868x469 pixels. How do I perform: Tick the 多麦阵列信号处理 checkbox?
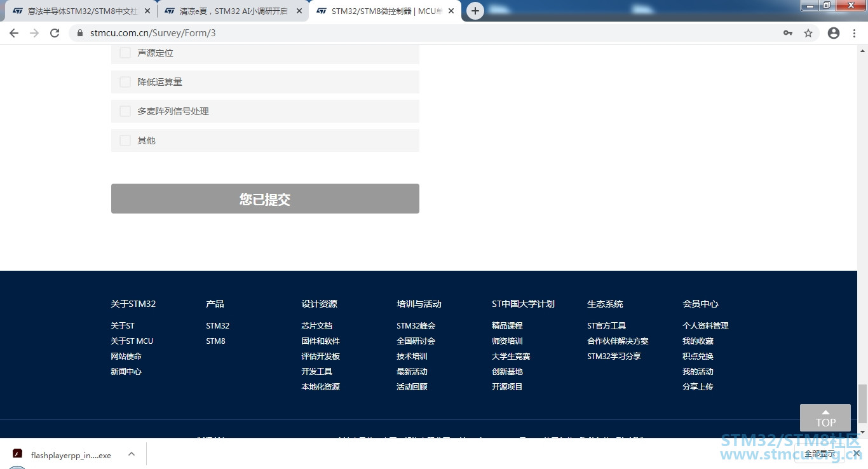(125, 111)
